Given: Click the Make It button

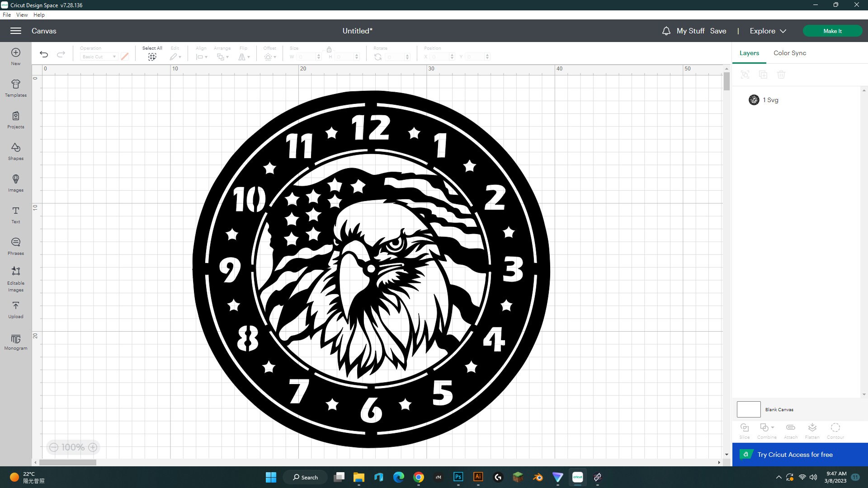Looking at the screenshot, I should (x=832, y=31).
